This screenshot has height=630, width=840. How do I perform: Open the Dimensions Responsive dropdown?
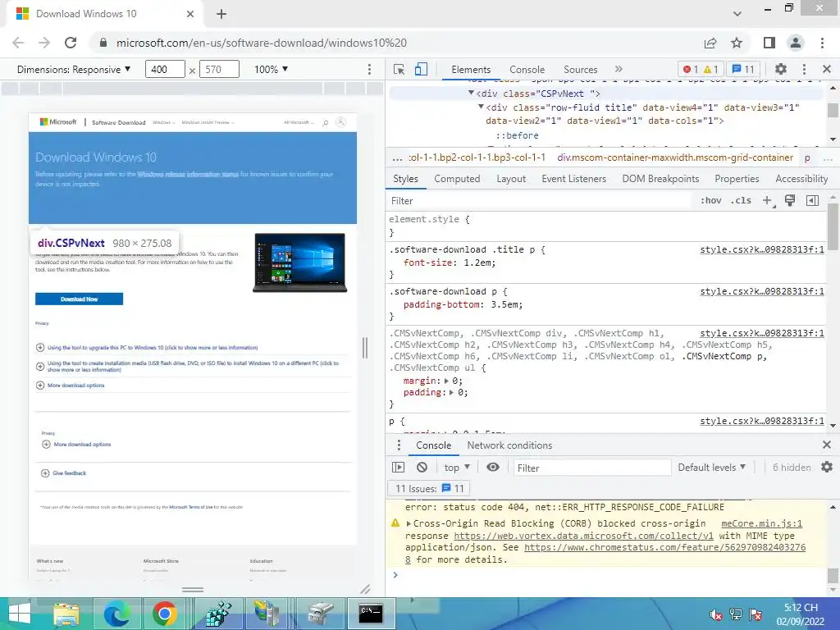[x=74, y=70]
